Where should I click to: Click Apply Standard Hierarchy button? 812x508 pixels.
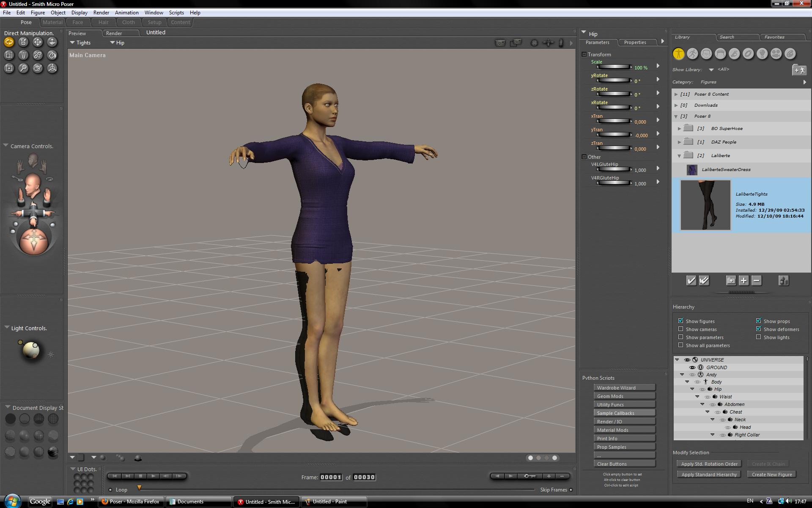(x=709, y=475)
